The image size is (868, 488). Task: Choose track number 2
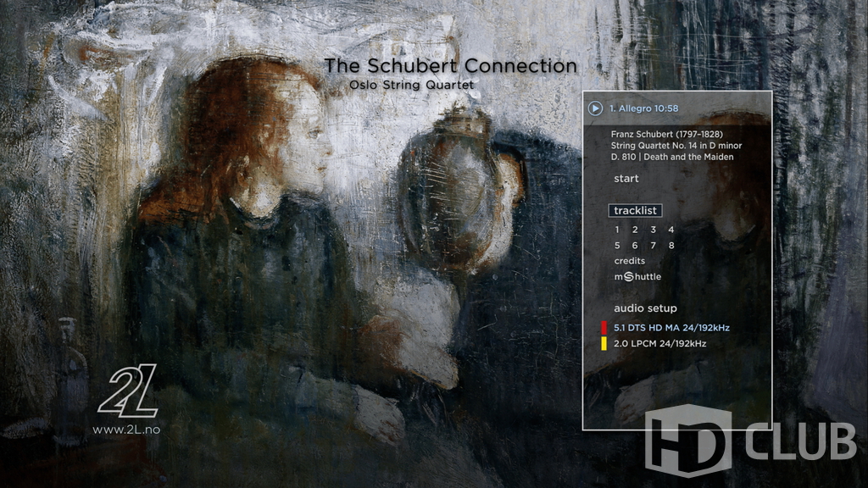click(x=635, y=230)
